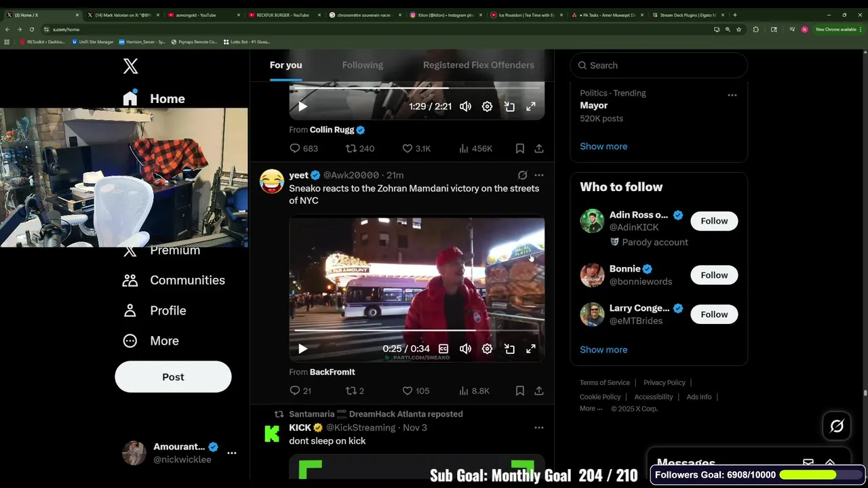Like the post with 3.1K likes
This screenshot has height=488, width=868.
(416, 148)
